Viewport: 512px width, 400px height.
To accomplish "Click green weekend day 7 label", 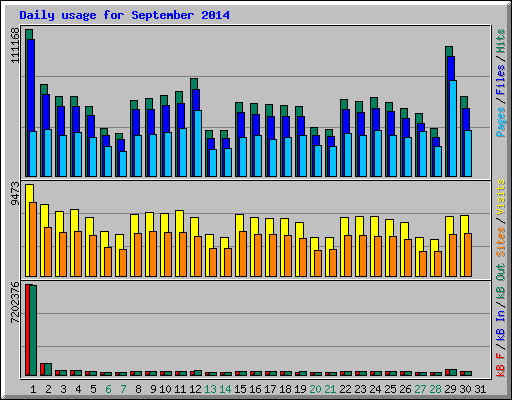I will click(123, 389).
